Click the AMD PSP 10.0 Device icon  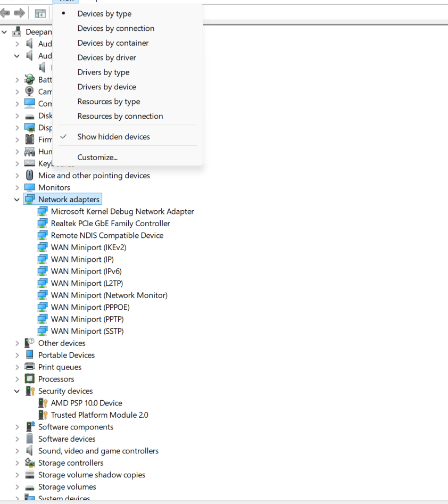point(43,402)
